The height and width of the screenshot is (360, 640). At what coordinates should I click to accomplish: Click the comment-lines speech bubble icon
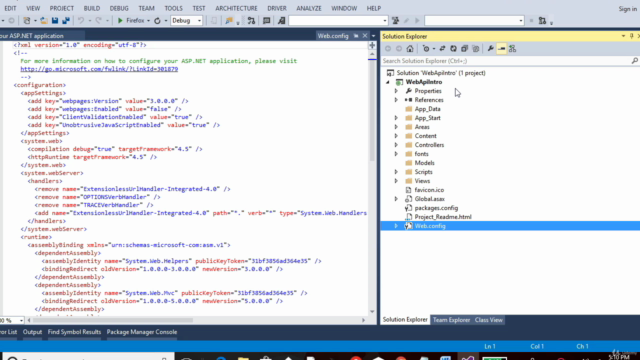[267, 20]
